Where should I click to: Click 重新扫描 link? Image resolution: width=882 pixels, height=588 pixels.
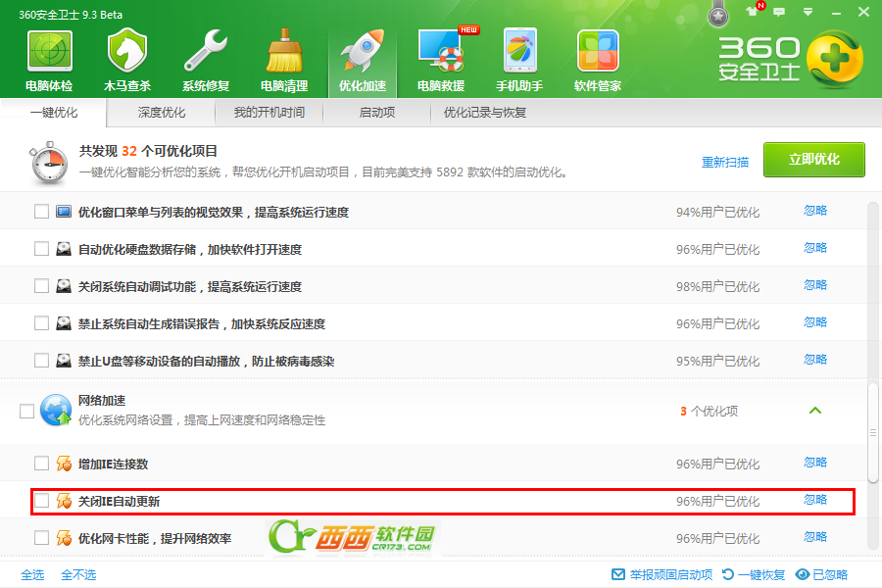click(x=725, y=162)
